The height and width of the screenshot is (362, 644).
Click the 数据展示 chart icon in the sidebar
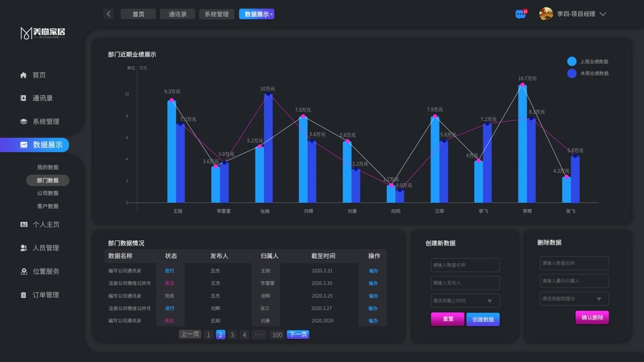24,145
